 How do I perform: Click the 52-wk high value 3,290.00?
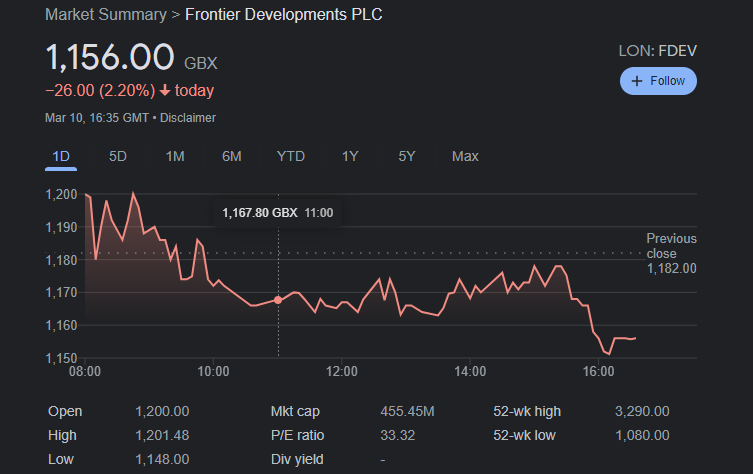tap(642, 412)
